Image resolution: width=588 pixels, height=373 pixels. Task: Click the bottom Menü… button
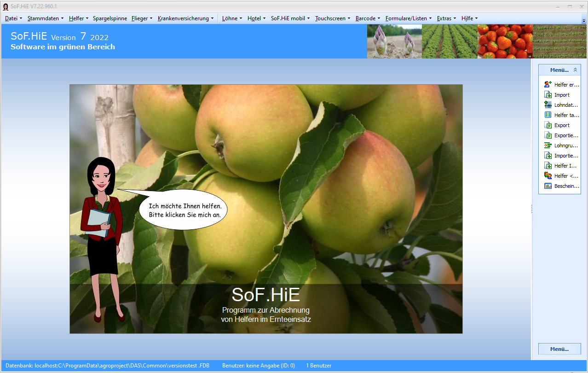559,349
